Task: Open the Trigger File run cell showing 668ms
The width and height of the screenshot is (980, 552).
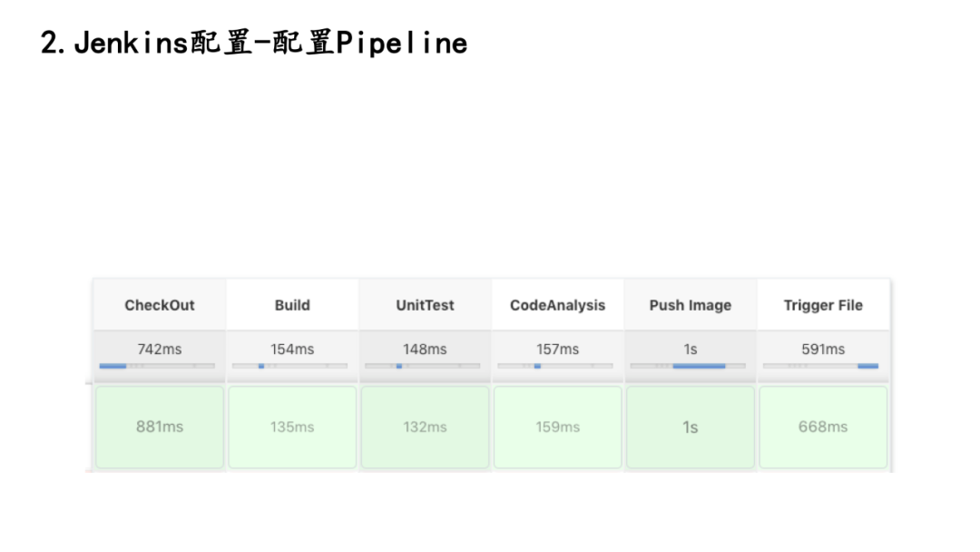Action: click(x=823, y=427)
